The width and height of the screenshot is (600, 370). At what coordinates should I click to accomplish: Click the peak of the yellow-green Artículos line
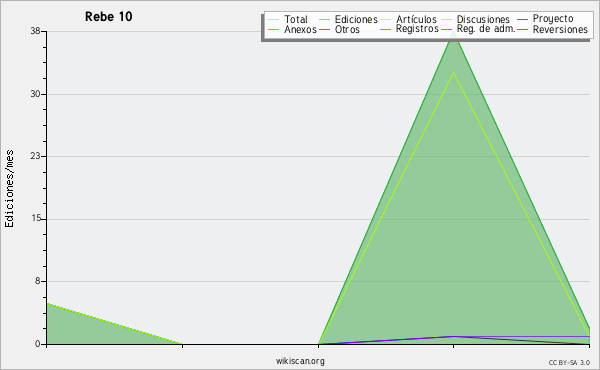coord(454,73)
